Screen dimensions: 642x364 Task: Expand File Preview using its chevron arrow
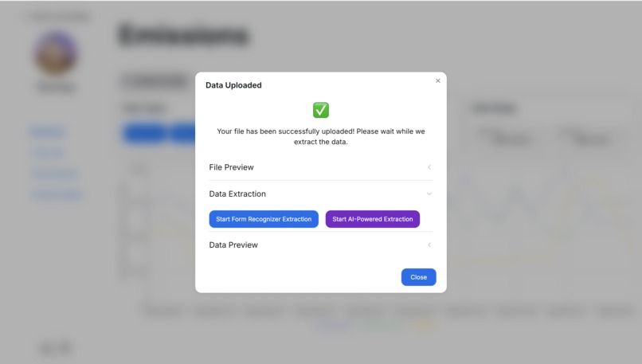[x=429, y=167]
